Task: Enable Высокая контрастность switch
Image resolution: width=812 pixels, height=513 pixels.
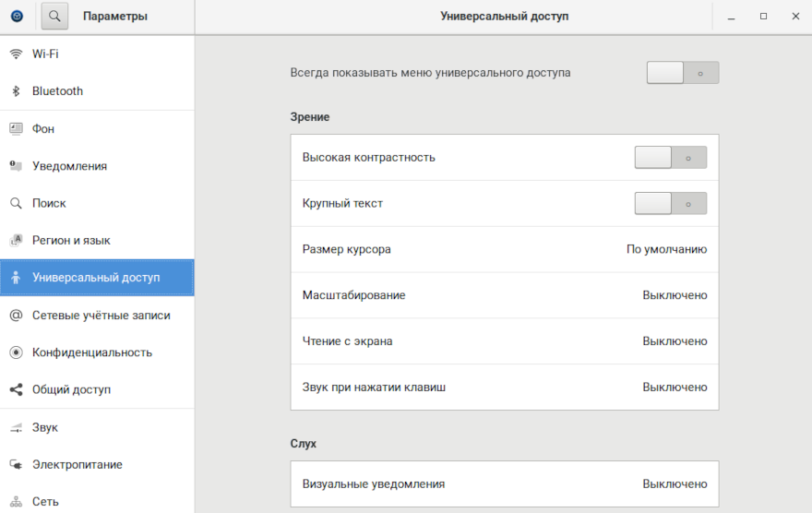Action: 670,158
